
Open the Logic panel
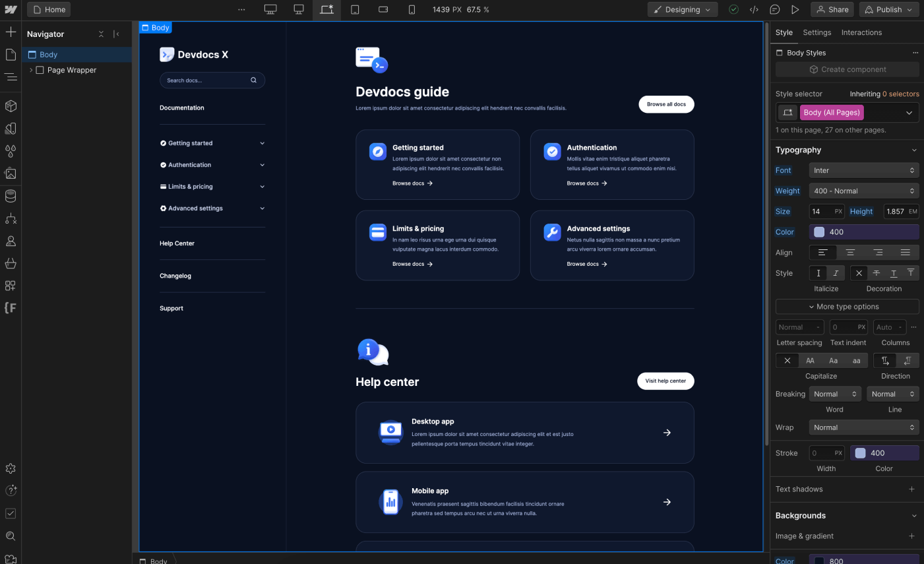pos(11,218)
